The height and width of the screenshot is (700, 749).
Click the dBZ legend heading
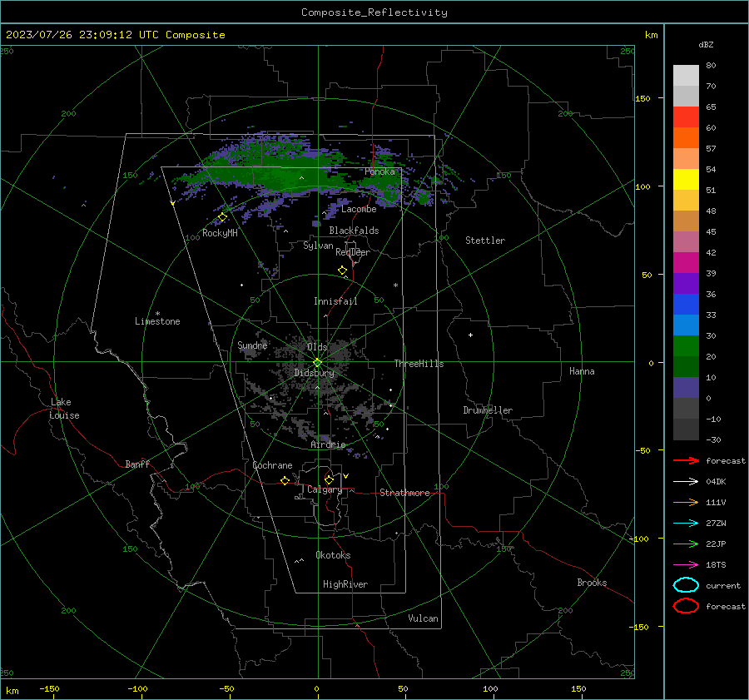point(706,44)
